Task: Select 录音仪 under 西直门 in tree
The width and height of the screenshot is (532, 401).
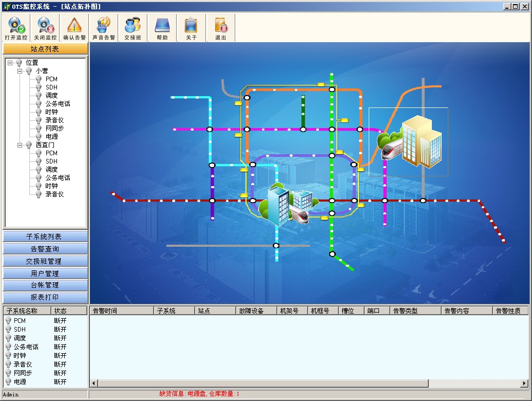Action: [x=54, y=194]
